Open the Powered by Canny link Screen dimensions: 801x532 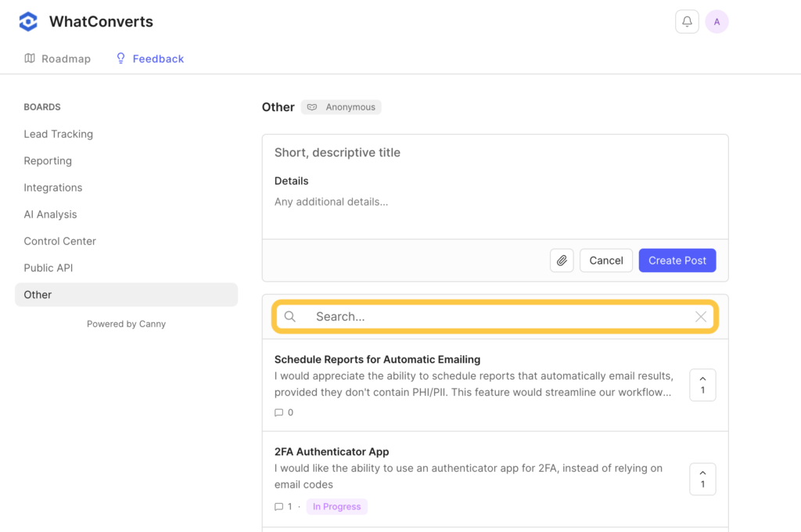pos(126,323)
